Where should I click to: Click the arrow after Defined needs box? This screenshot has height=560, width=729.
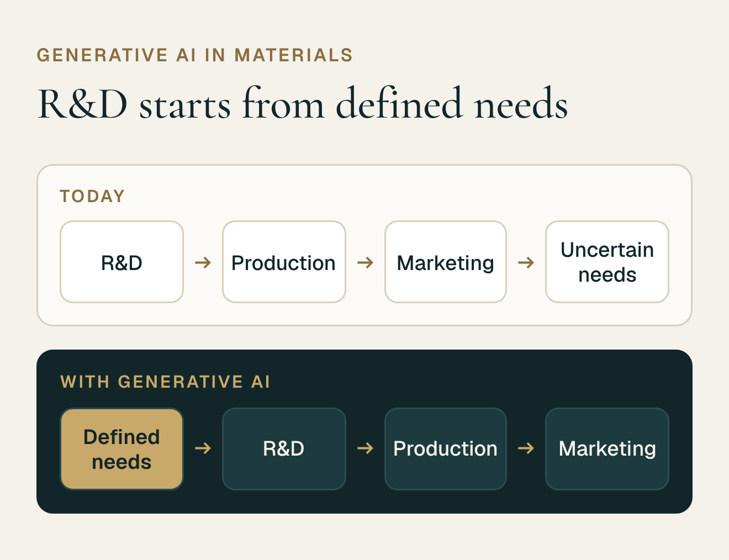pyautogui.click(x=203, y=448)
